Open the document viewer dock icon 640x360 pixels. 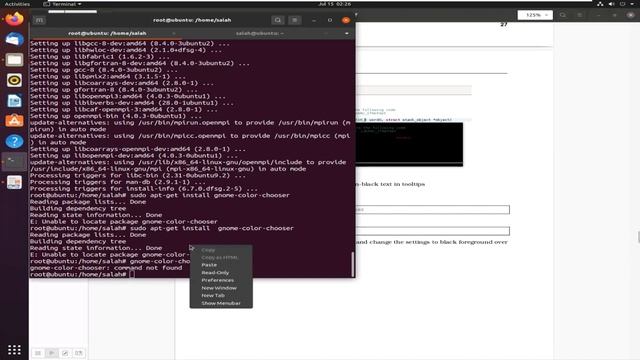pos(14,182)
